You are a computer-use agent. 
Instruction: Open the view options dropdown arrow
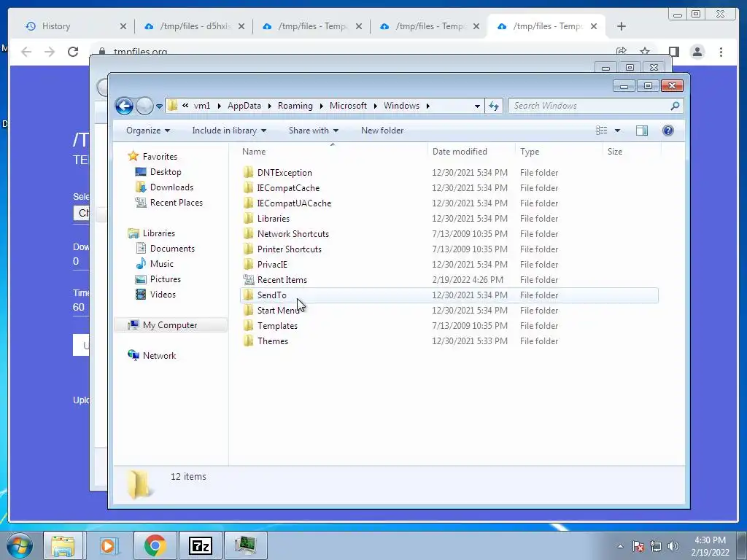point(617,131)
